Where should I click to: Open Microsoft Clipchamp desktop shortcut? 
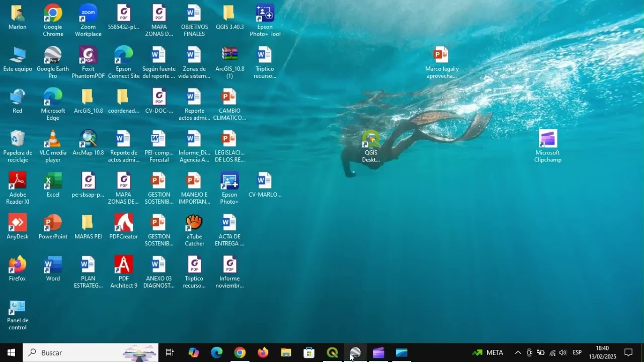coord(548,146)
